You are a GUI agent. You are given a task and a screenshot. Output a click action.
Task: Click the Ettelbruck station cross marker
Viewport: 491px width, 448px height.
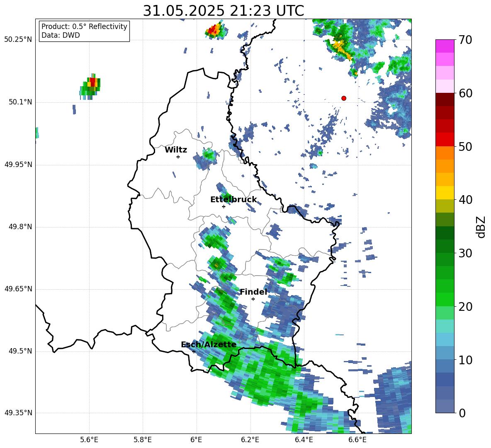pos(224,206)
